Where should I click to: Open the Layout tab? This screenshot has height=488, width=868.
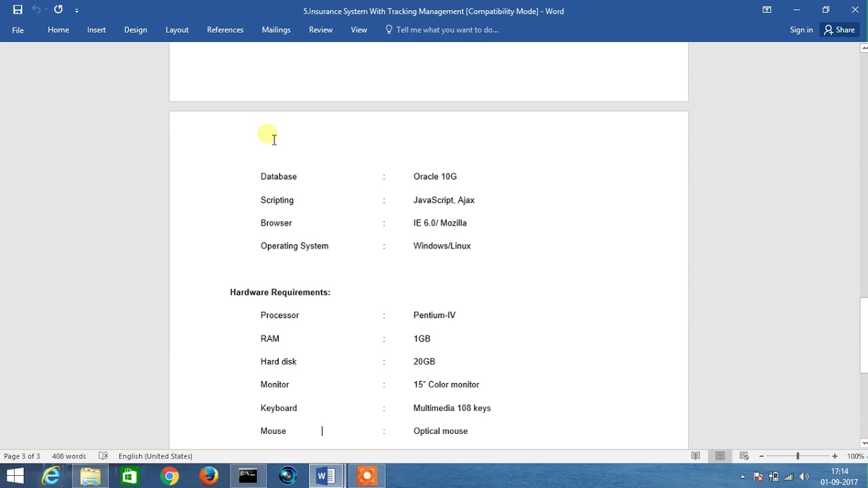tap(177, 30)
